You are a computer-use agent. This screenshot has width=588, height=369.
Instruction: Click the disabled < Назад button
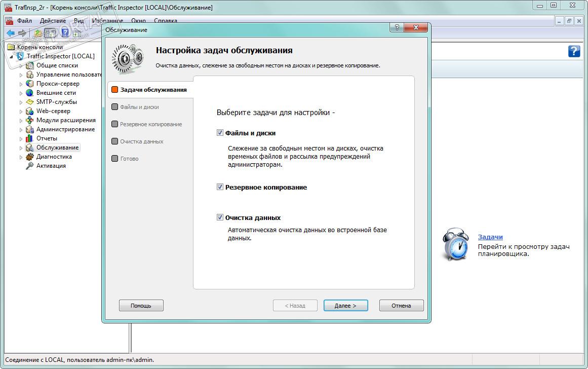tap(295, 305)
